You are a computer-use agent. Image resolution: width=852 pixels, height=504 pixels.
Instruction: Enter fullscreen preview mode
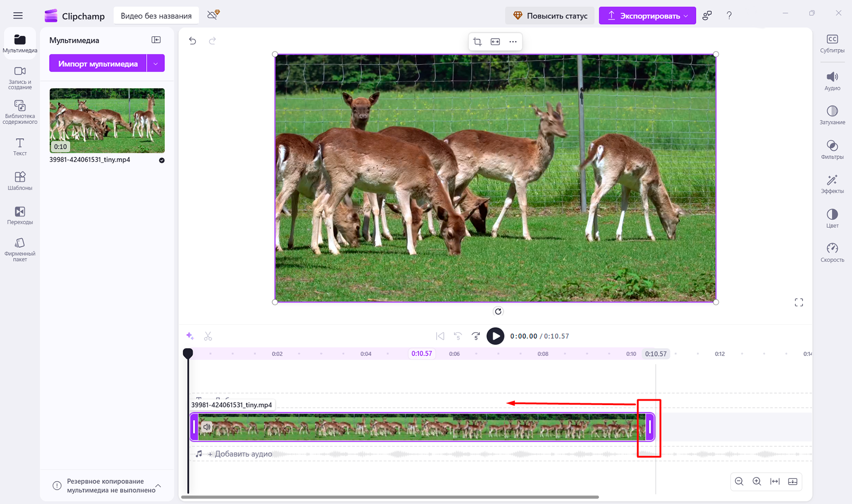click(x=799, y=302)
